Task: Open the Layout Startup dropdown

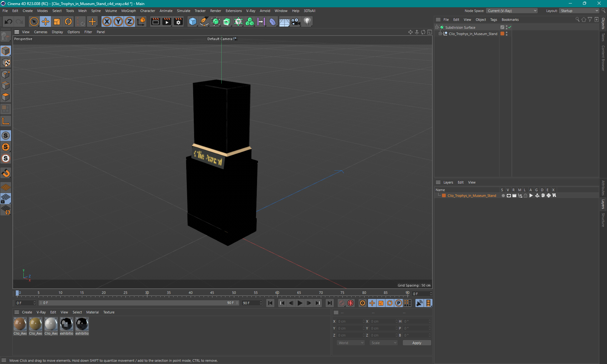Action: [x=579, y=11]
